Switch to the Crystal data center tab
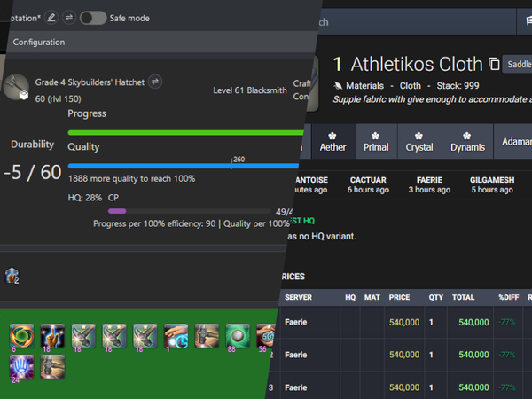 [x=419, y=142]
